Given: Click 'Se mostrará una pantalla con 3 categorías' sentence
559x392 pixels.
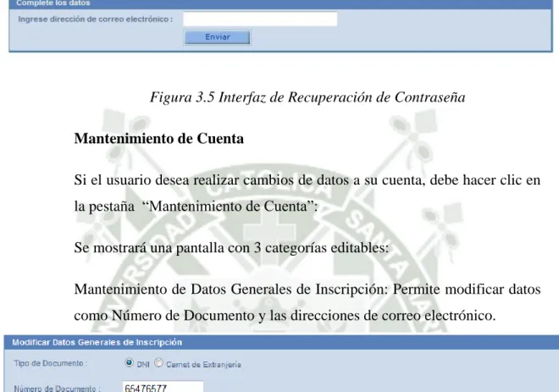Looking at the screenshot, I should coord(231,248).
